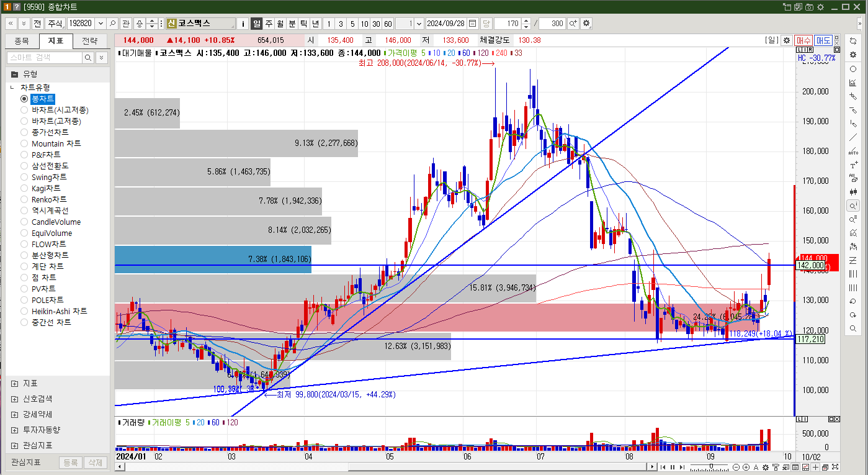Collapse the 유형 section header
Image resolution: width=868 pixels, height=475 pixels.
click(14, 73)
